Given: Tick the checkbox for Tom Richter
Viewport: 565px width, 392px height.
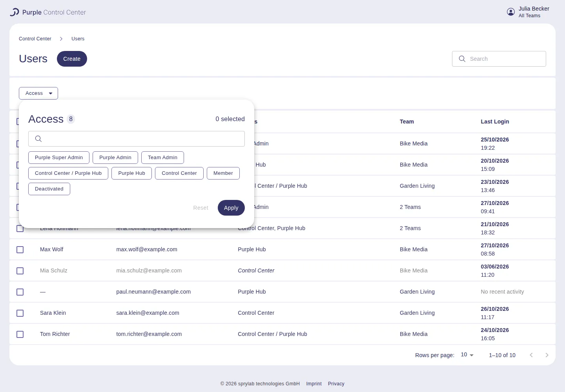Looking at the screenshot, I should [x=20, y=334].
